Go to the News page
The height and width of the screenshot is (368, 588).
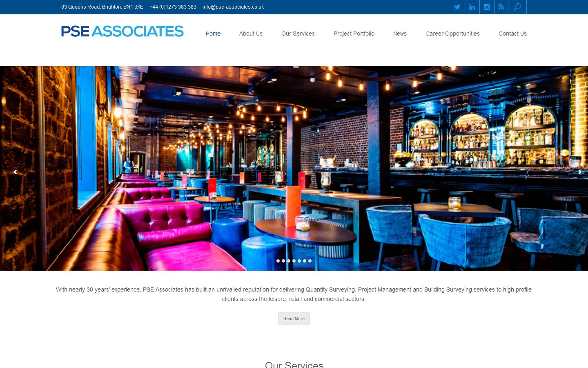point(400,34)
